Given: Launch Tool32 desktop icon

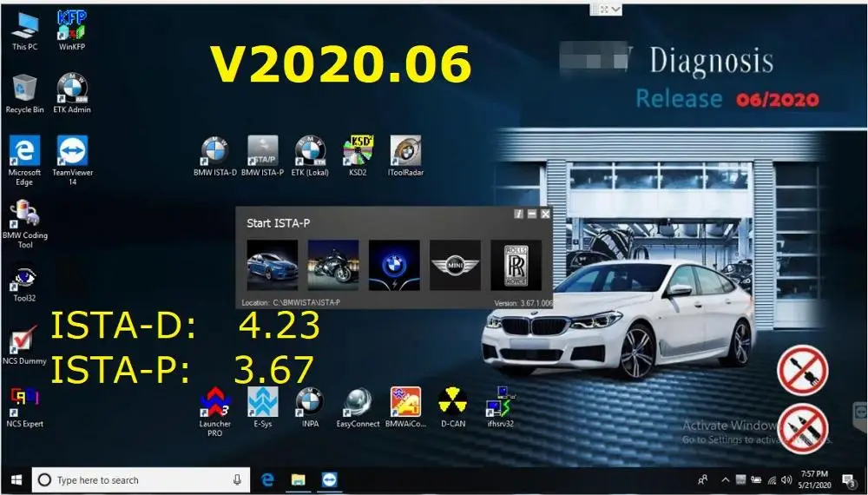Looking at the screenshot, I should [x=24, y=284].
